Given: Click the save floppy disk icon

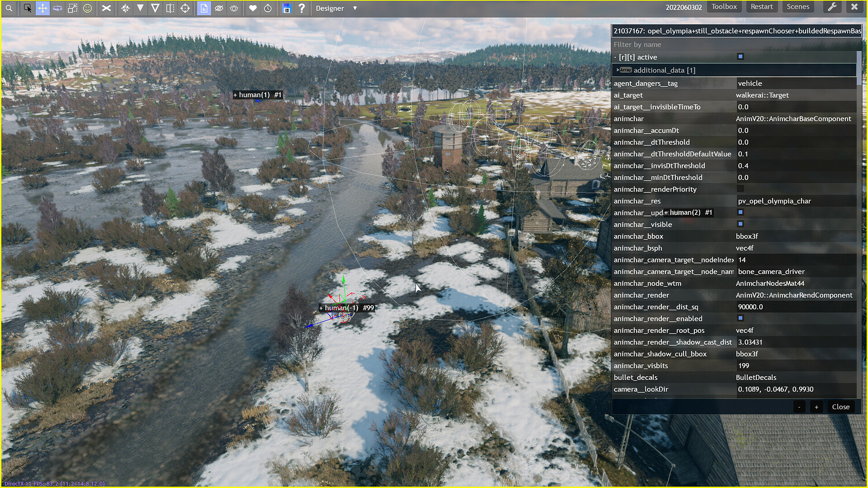Looking at the screenshot, I should tap(287, 8).
